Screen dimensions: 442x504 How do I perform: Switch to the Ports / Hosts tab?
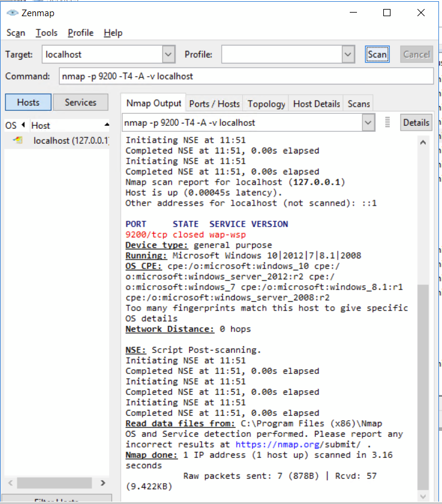[214, 104]
